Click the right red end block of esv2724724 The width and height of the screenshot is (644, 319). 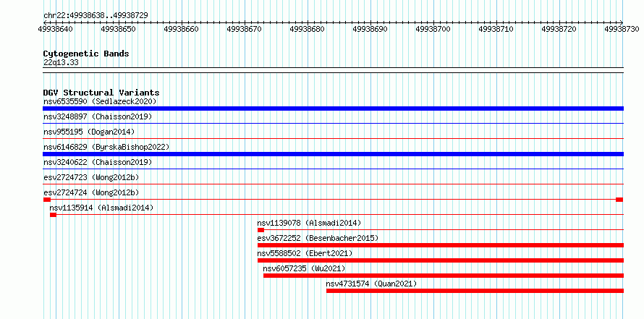click(x=619, y=200)
